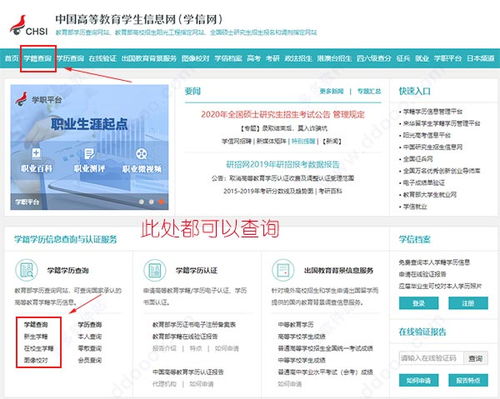Viewport: 500px width, 399px height.
Task: Open 就业 in the navigation bar
Action: click(x=422, y=58)
